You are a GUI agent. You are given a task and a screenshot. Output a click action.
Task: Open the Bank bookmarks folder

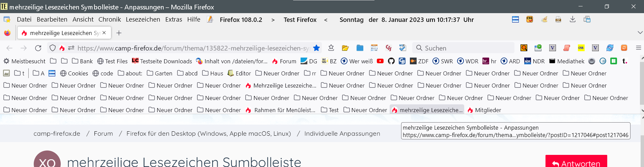[x=82, y=61]
